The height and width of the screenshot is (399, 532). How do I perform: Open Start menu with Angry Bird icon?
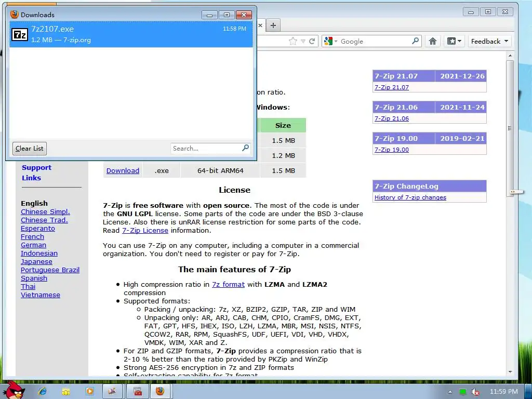coord(14,390)
